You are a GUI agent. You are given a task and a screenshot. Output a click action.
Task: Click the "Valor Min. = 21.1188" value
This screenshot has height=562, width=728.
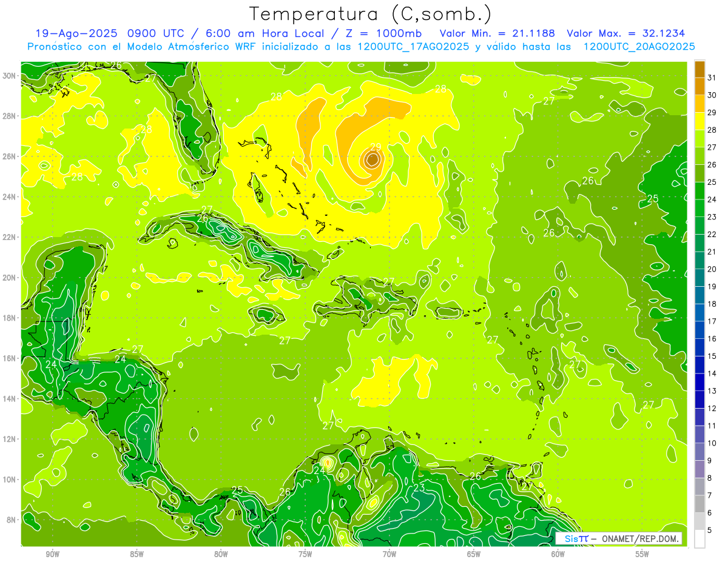[497, 33]
